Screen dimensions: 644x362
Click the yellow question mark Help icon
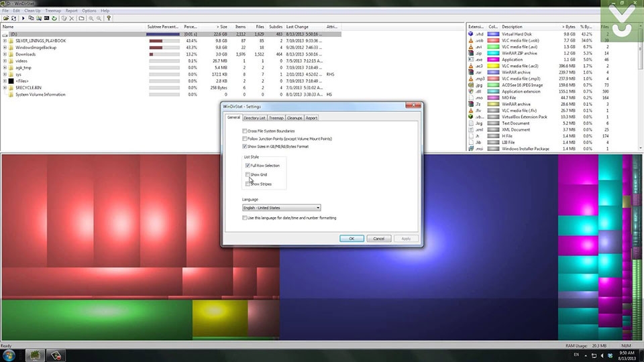pos(109,19)
